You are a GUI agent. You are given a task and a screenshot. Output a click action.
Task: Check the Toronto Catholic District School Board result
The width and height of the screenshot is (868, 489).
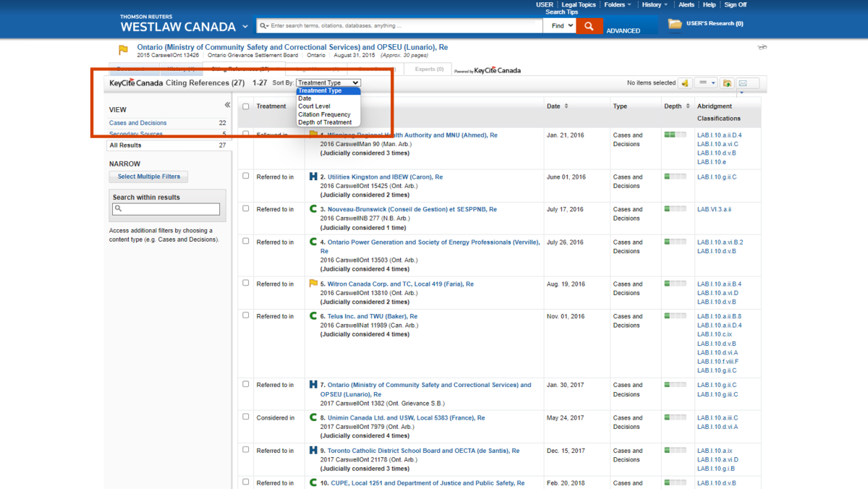click(245, 450)
